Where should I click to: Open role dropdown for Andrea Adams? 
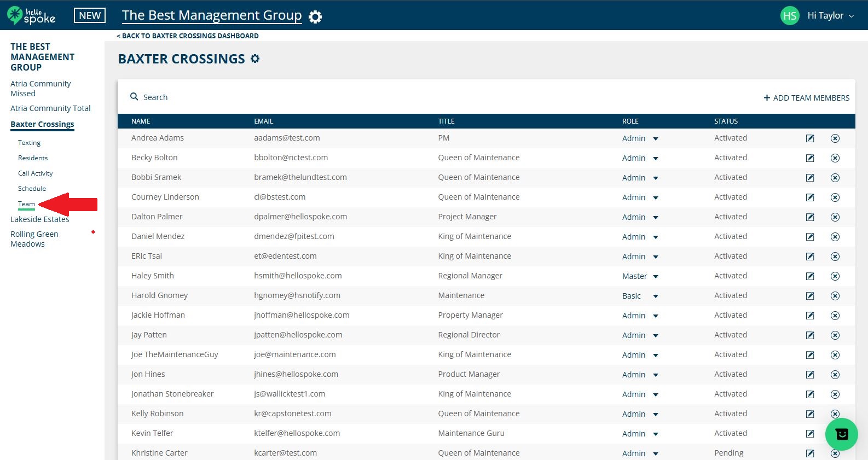(640, 138)
